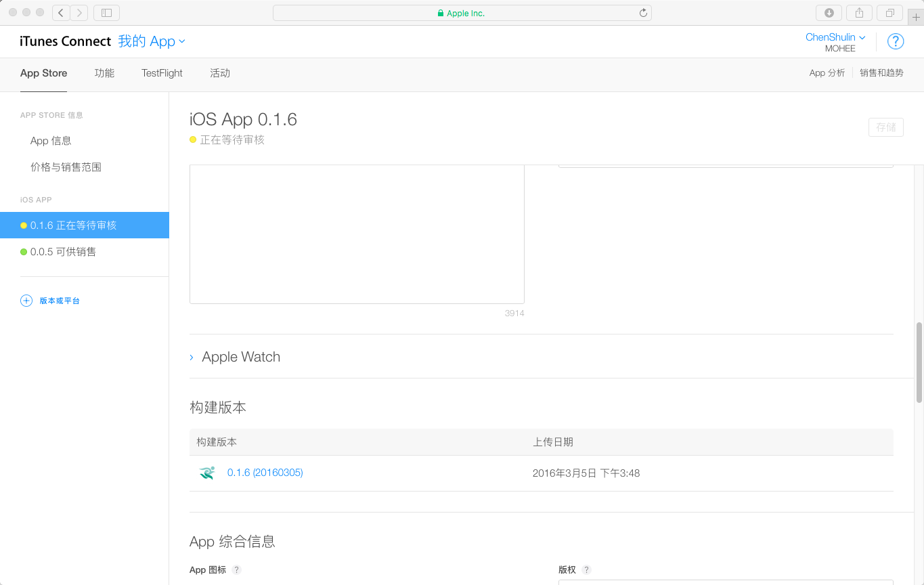The width and height of the screenshot is (924, 585).
Task: Open a new tab with the plus button
Action: pos(916,17)
